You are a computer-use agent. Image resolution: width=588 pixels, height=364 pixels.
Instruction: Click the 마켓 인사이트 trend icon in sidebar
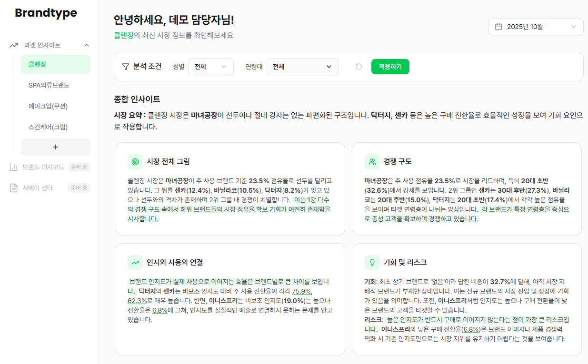[13, 45]
